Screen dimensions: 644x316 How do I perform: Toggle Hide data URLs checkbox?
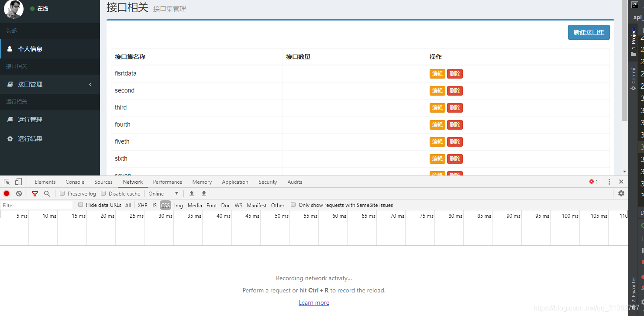[x=80, y=205]
